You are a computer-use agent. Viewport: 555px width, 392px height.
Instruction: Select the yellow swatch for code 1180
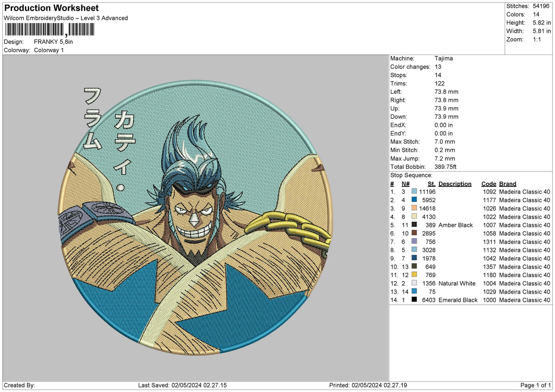pyautogui.click(x=414, y=275)
